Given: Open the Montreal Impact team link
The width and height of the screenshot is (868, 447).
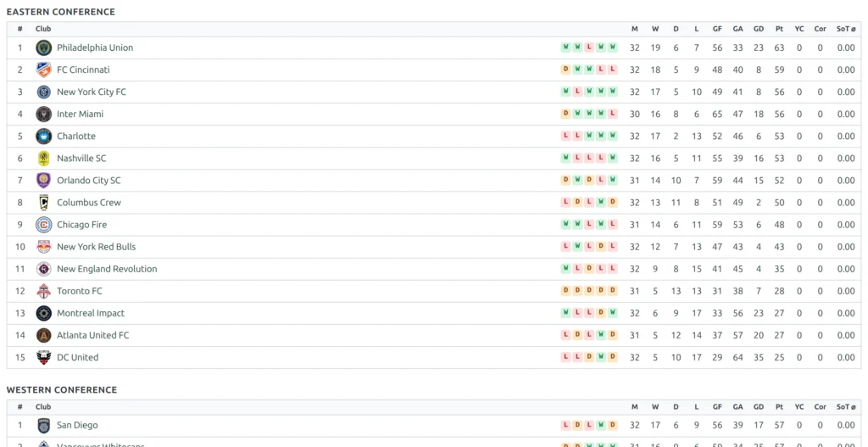Looking at the screenshot, I should (91, 314).
